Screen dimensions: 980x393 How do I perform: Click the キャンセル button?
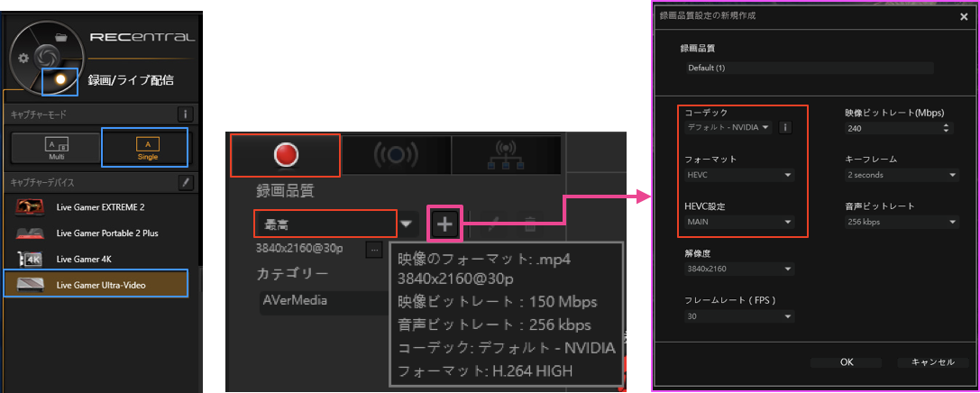coord(933,362)
